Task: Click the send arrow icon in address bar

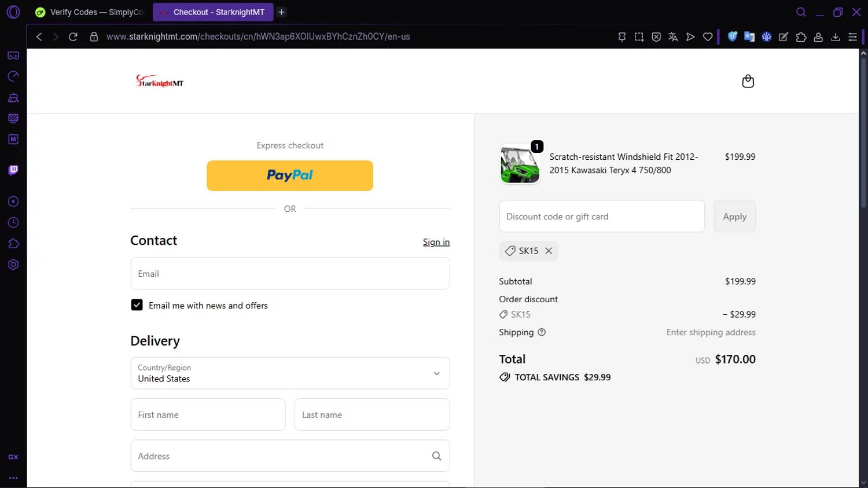Action: pos(690,36)
